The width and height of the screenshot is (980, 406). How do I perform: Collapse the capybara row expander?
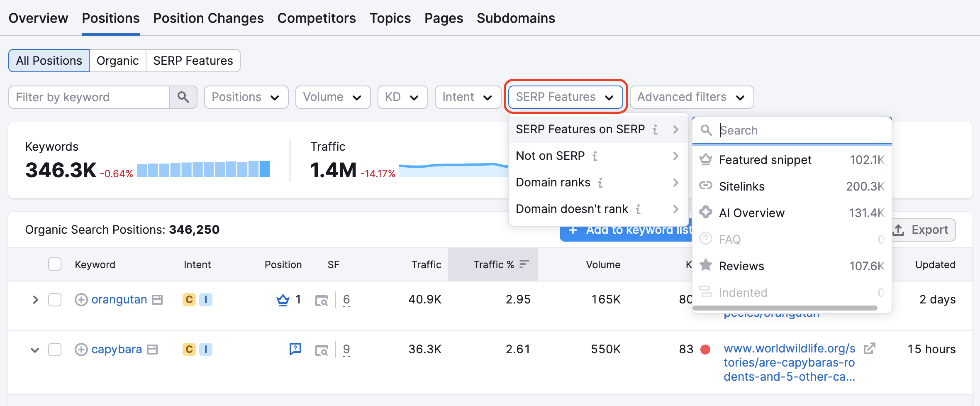[x=35, y=349]
